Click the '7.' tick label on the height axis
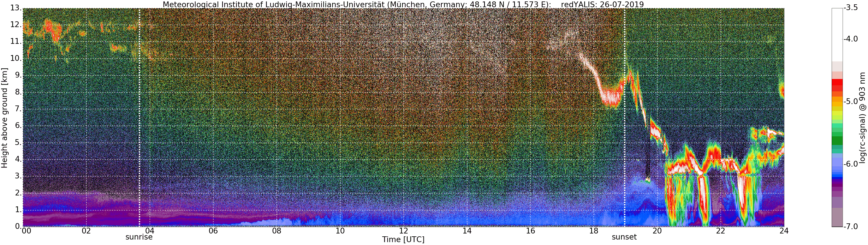868x245 pixels. pyautogui.click(x=18, y=109)
